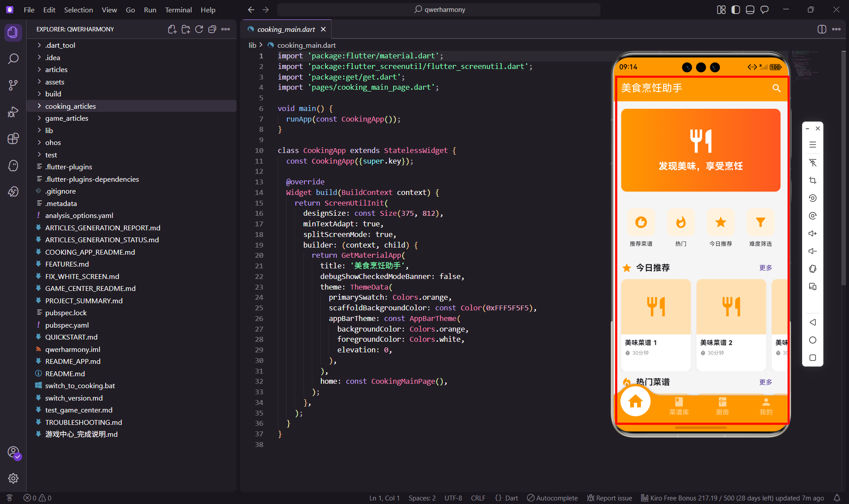Collapse all folders in Explorer
The width and height of the screenshot is (849, 504).
coord(212,29)
